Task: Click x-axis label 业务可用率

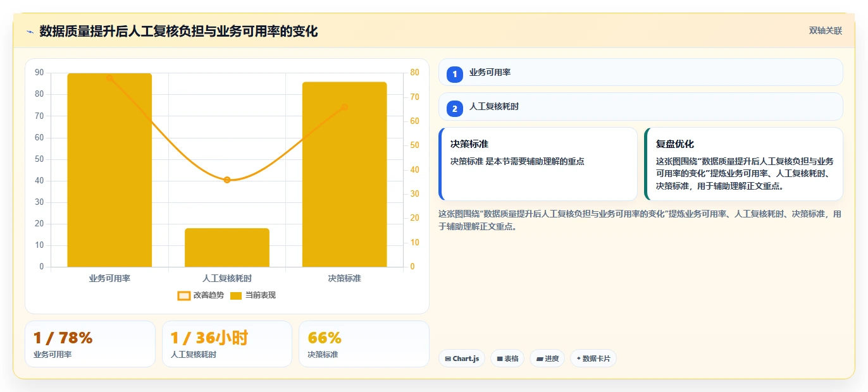Action: (x=109, y=278)
